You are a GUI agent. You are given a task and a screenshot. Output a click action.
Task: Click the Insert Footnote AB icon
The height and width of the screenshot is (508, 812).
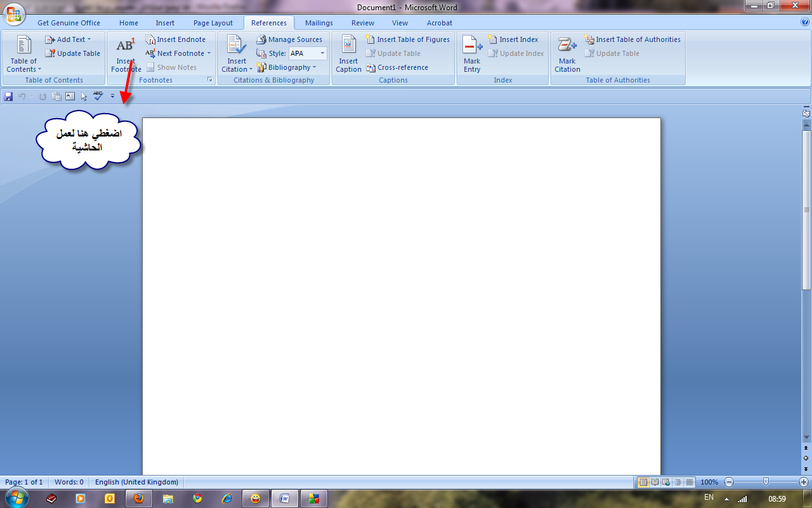pyautogui.click(x=126, y=45)
